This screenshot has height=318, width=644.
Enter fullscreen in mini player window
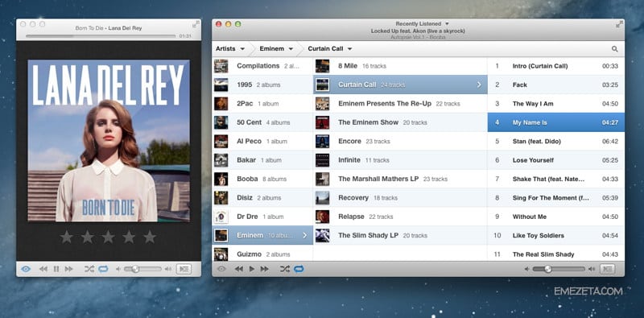click(x=196, y=25)
